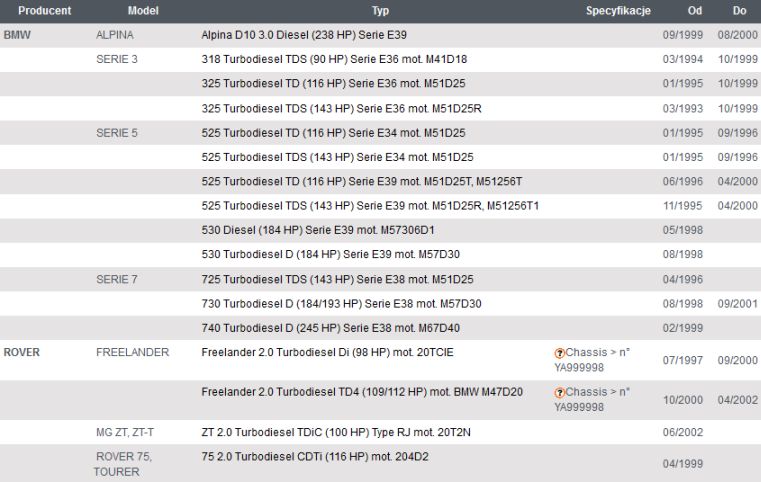Select the SERIE 7 model entry
The width and height of the screenshot is (761, 482).
116,280
